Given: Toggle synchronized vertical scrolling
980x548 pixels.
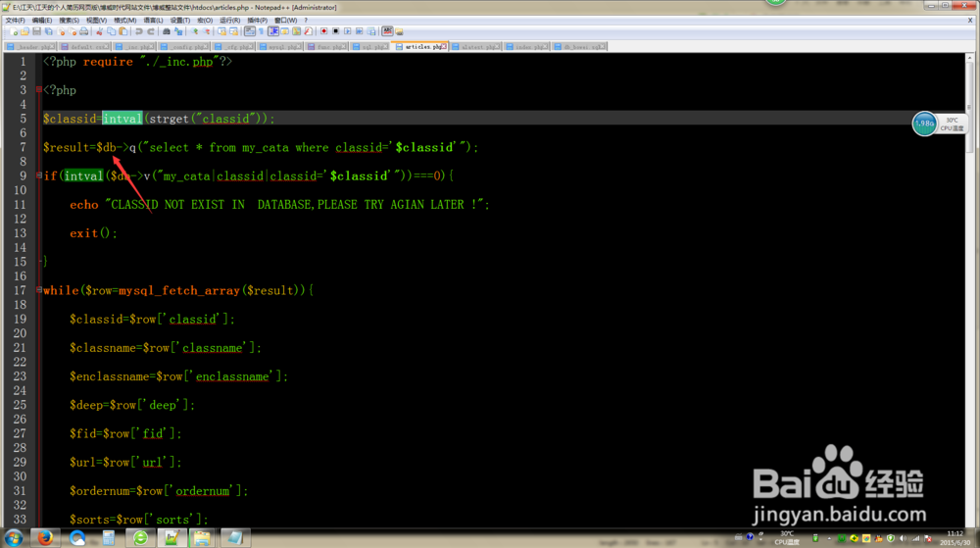Looking at the screenshot, I should pos(222,31).
